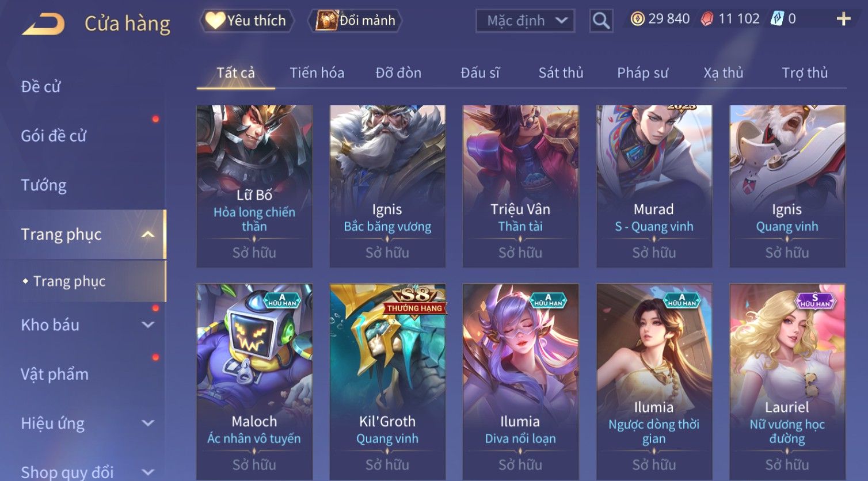
Task: Collapse the Trang phục sidebar section
Action: pyautogui.click(x=148, y=234)
